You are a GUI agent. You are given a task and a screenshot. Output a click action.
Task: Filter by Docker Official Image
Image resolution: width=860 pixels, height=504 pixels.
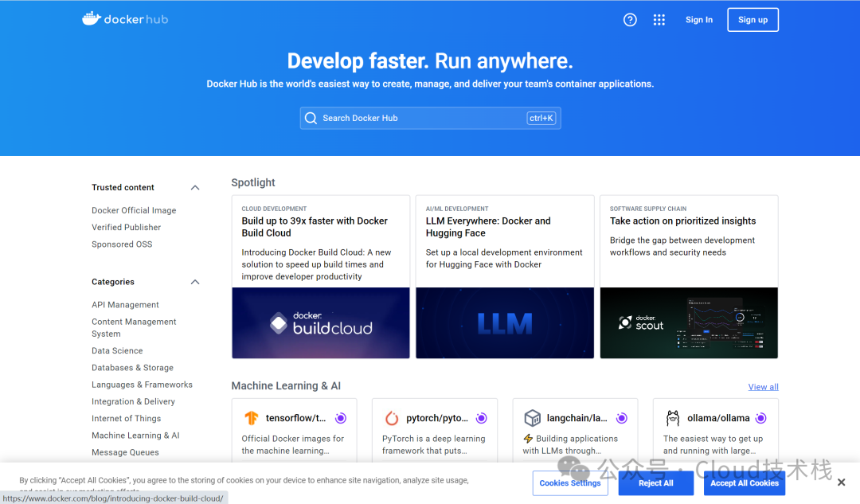click(x=134, y=210)
